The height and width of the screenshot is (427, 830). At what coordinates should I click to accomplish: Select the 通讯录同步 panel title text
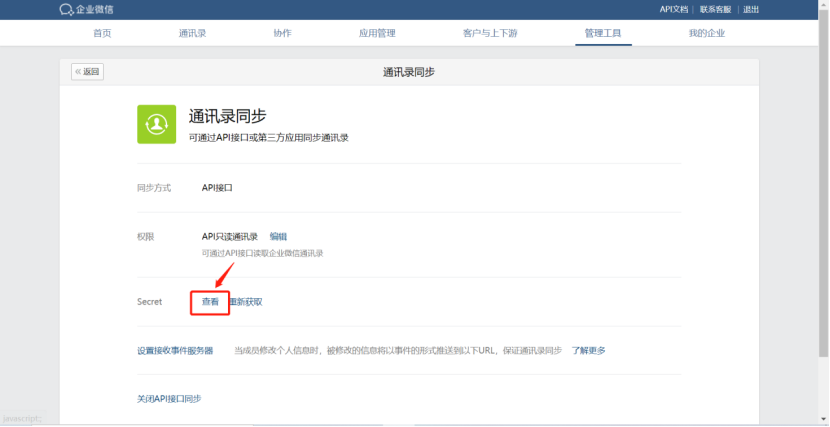point(409,72)
